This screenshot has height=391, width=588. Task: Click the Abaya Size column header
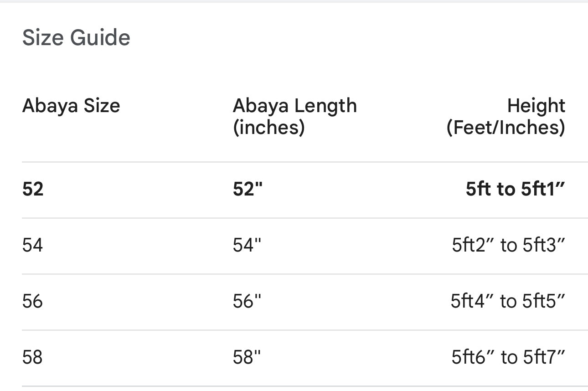click(x=71, y=106)
